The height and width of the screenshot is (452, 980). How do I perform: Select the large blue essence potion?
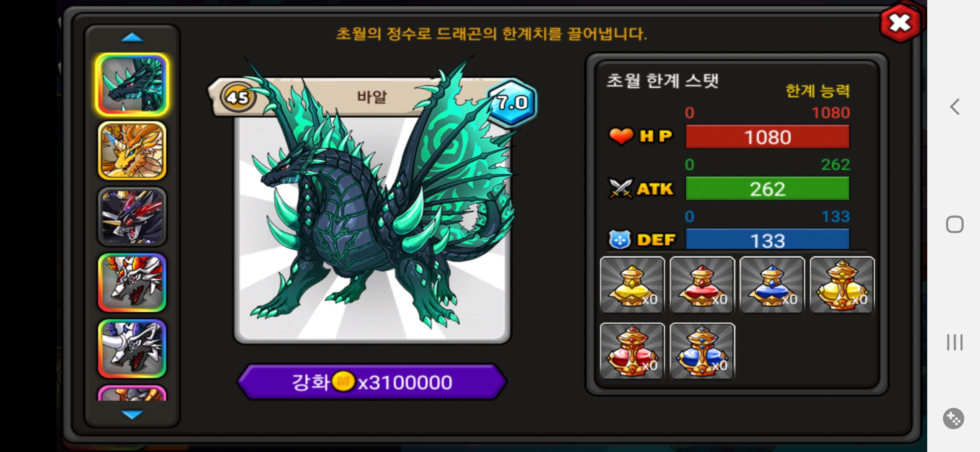702,351
